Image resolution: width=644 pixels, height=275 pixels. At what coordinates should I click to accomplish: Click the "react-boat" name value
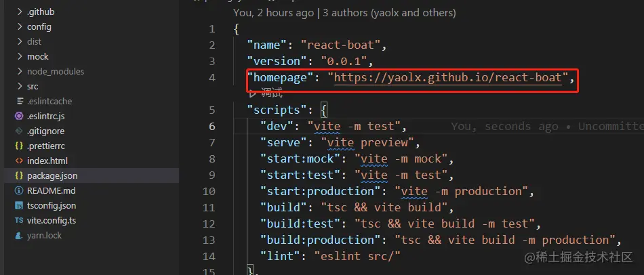pos(341,45)
